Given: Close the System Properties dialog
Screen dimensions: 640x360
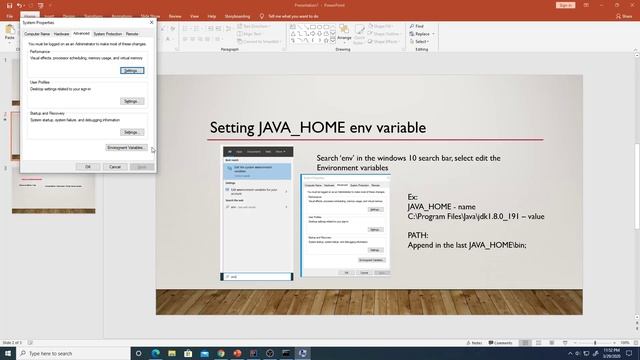Looking at the screenshot, I should (x=151, y=22).
